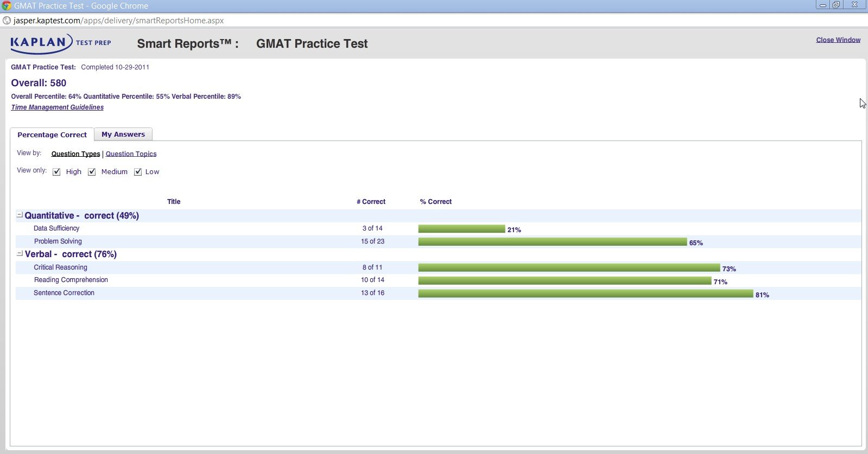Click the Reading Comprehension 71% bar
The width and height of the screenshot is (868, 454).
pyautogui.click(x=565, y=280)
